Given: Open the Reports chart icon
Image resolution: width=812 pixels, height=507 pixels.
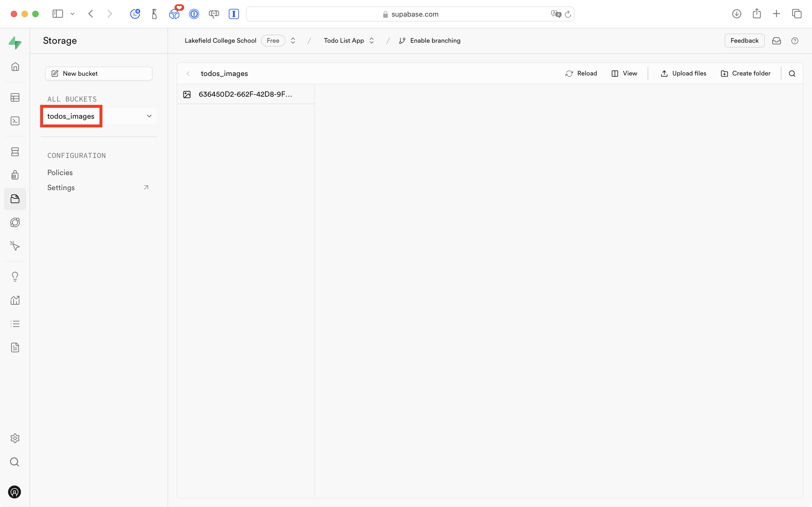Looking at the screenshot, I should pos(15,300).
